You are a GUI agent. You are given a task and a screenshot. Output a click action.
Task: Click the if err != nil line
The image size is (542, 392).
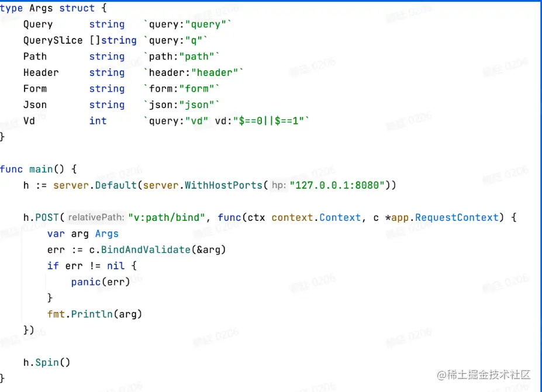coord(92,266)
